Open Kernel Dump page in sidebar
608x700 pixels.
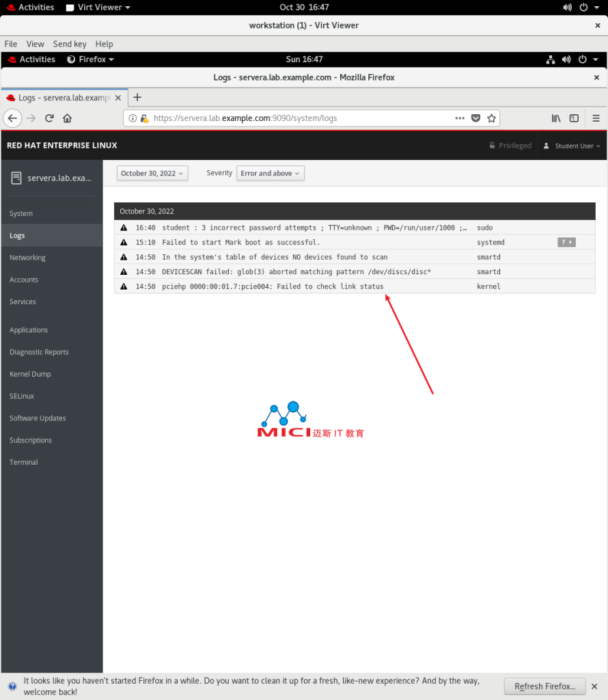pos(52,374)
